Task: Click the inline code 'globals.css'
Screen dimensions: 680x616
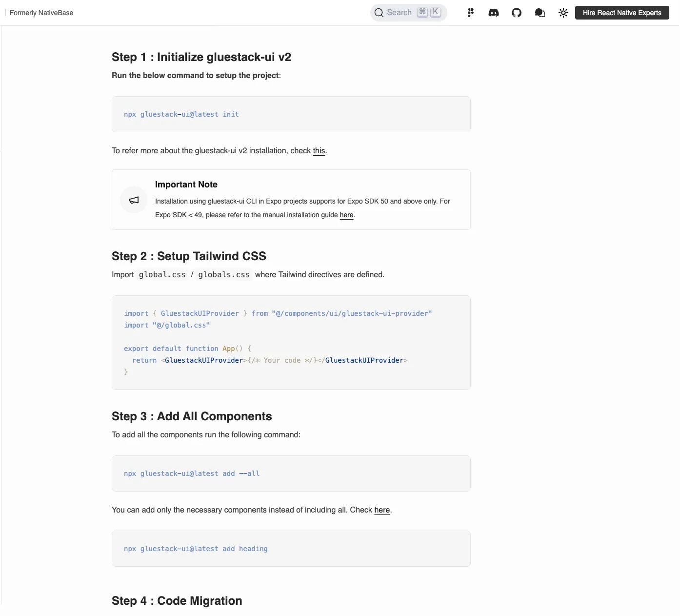Action: click(223, 274)
